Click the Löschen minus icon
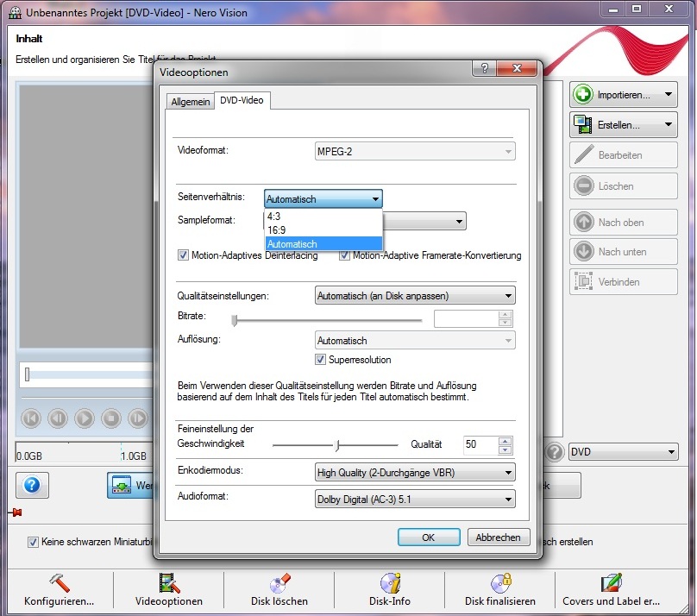The width and height of the screenshot is (697, 616). point(584,185)
